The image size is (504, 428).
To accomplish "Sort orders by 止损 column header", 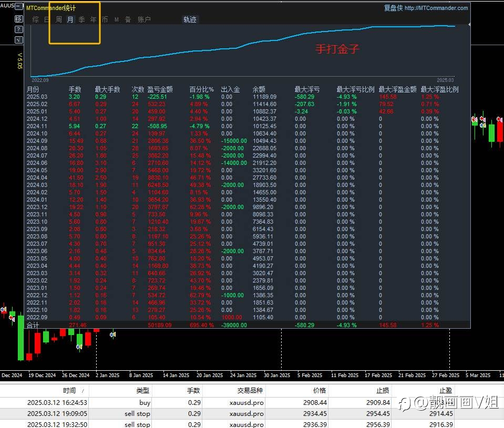I will (x=383, y=390).
